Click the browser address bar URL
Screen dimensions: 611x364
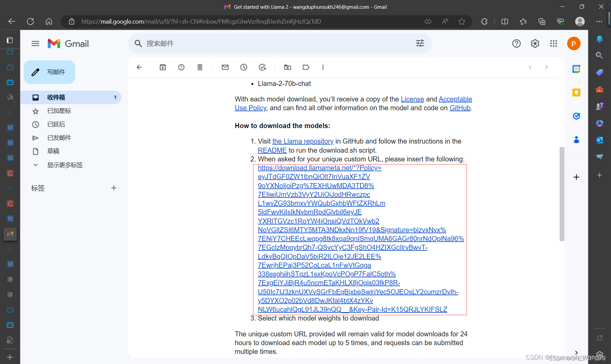(x=201, y=22)
